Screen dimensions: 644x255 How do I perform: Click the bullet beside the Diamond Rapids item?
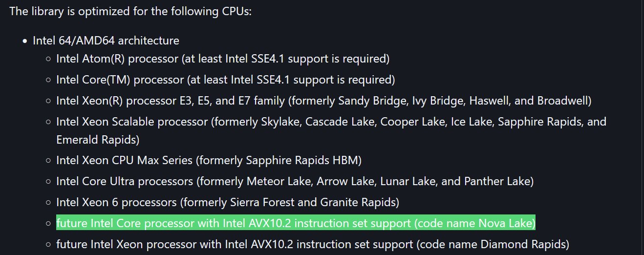(x=48, y=243)
